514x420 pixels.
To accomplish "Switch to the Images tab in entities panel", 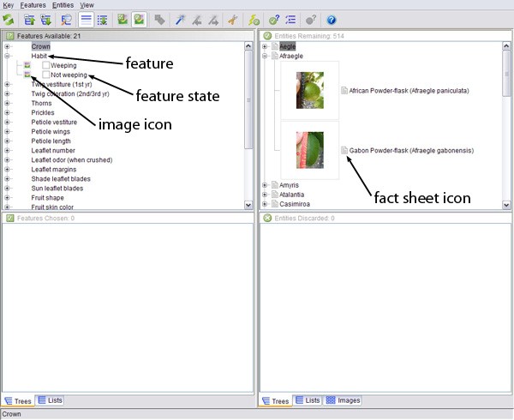I will pos(342,400).
